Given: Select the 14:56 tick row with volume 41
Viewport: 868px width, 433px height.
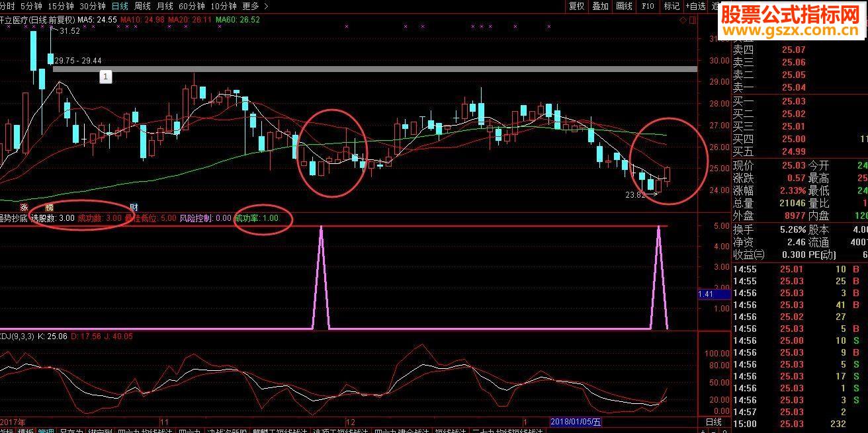Looking at the screenshot, I should point(800,305).
